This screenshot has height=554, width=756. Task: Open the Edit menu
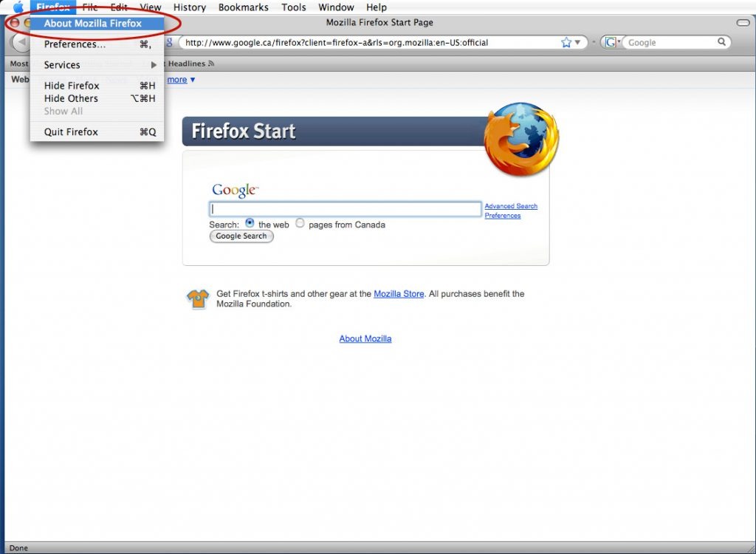pyautogui.click(x=119, y=7)
